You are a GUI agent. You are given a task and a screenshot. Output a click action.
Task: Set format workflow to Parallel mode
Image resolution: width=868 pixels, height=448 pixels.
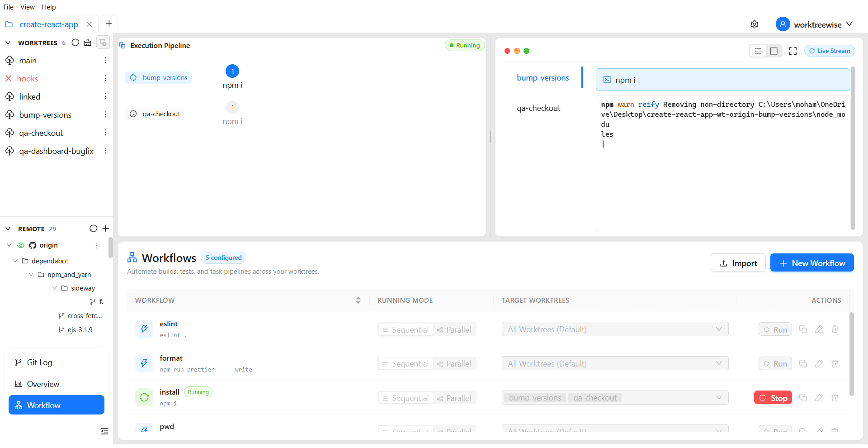(454, 364)
